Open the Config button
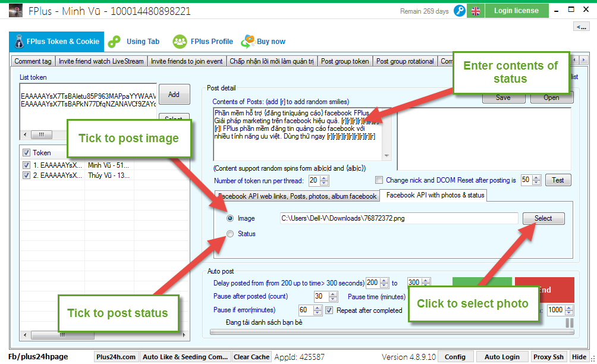This screenshot has width=597, height=364. pos(455,357)
